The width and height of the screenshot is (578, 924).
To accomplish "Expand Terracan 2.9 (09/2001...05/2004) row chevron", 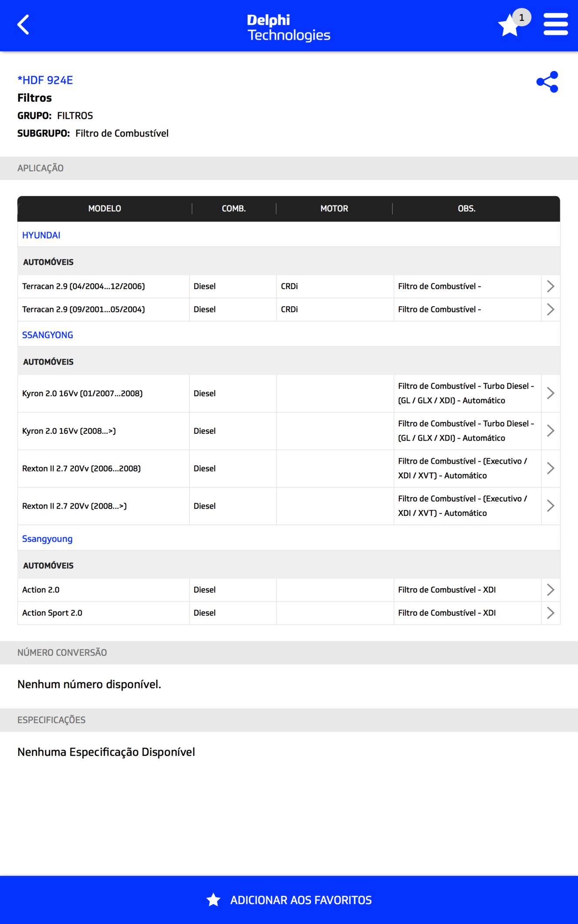I will tap(550, 309).
